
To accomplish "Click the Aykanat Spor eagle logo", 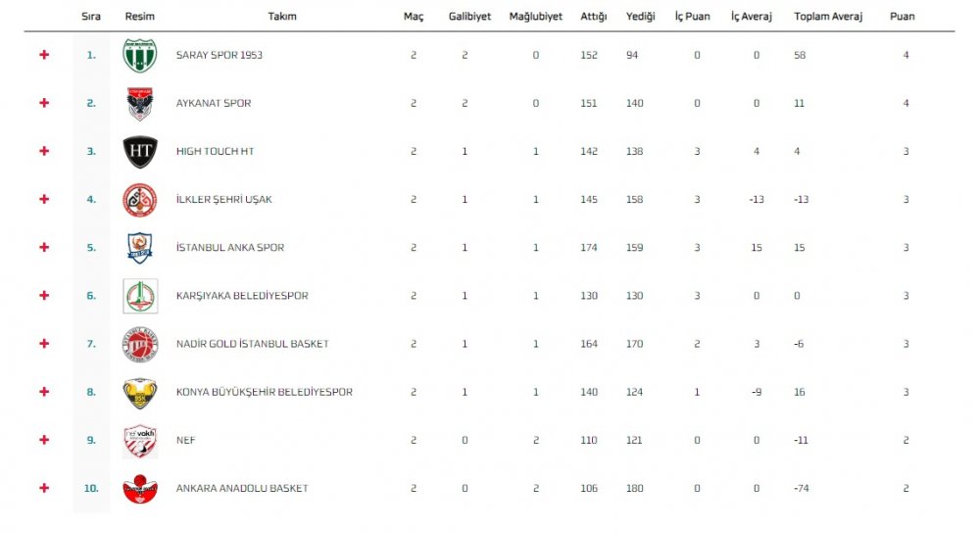I will [x=140, y=103].
